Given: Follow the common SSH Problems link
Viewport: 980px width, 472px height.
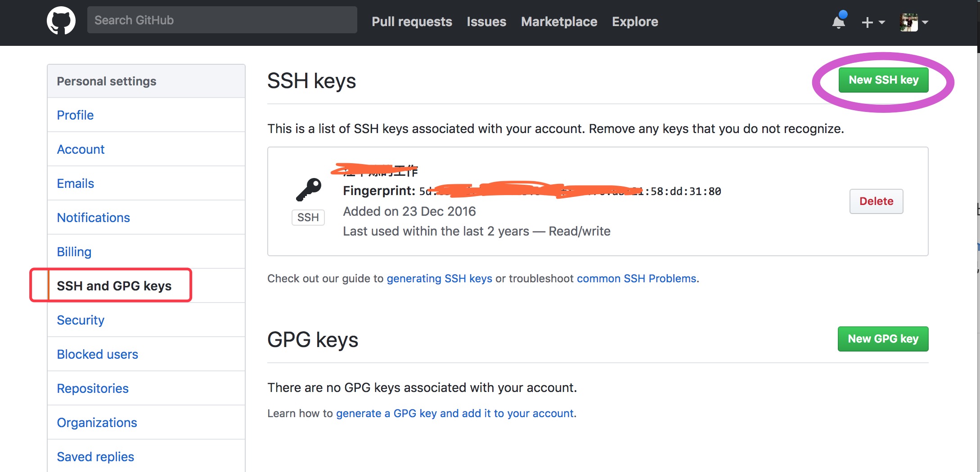Looking at the screenshot, I should tap(636, 279).
